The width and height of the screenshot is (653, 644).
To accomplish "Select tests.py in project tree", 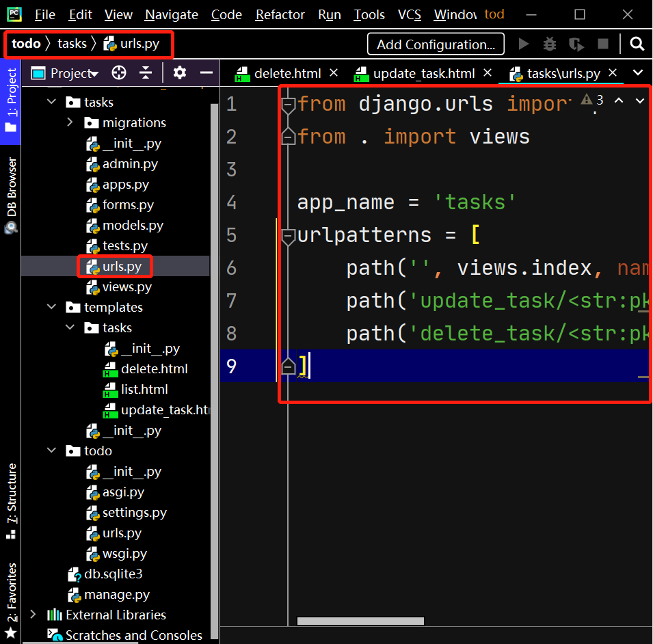I will [117, 245].
